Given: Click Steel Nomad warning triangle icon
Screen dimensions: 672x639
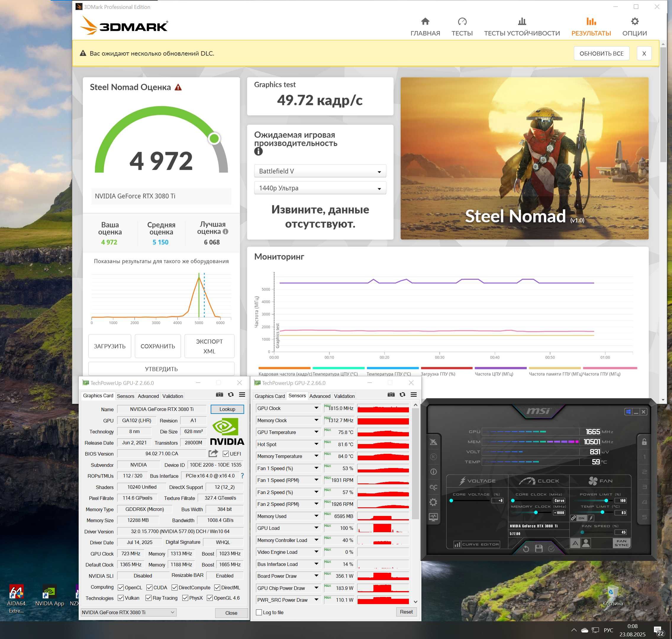Looking at the screenshot, I should pos(178,88).
